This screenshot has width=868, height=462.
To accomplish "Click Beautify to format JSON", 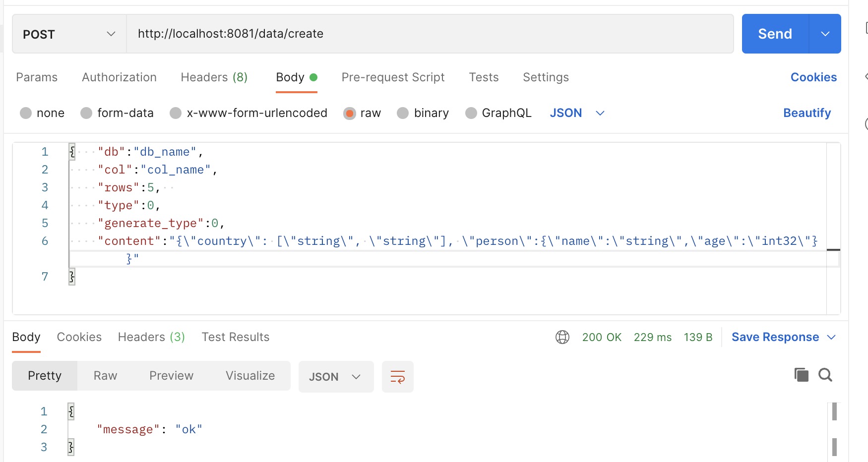I will pyautogui.click(x=807, y=113).
